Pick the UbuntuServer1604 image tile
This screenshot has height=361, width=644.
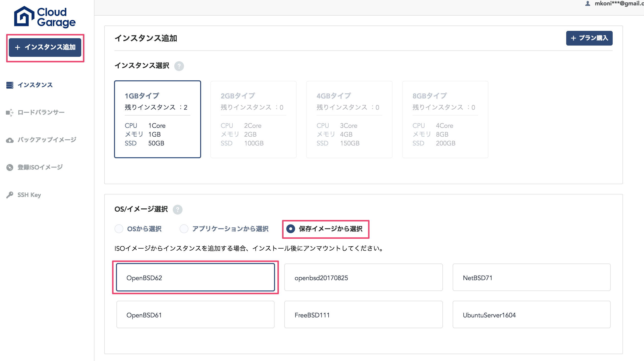click(x=531, y=315)
